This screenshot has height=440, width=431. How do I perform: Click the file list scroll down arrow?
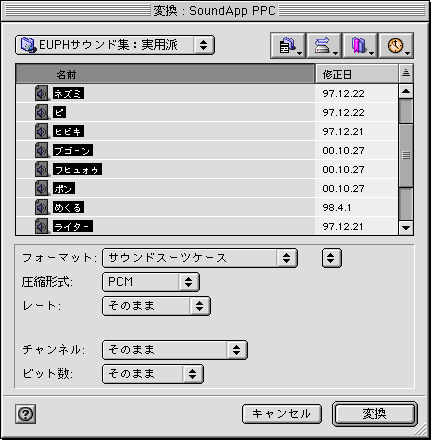point(406,228)
